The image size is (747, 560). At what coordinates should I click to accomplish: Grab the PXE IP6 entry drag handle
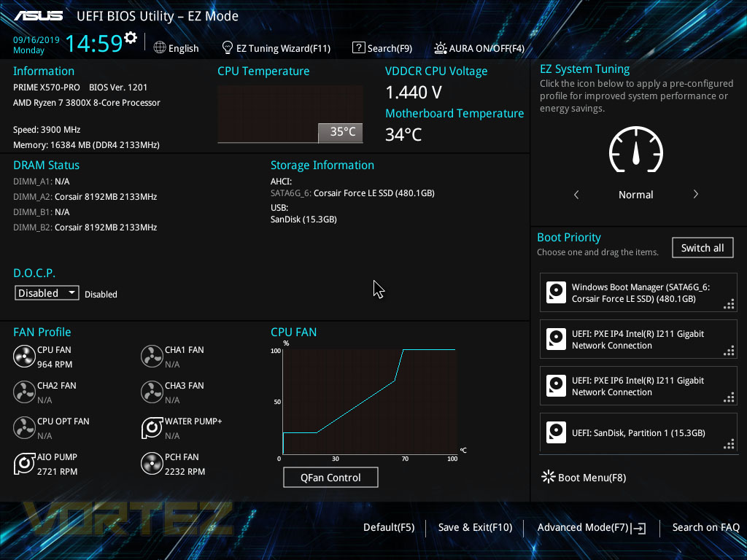(x=729, y=397)
